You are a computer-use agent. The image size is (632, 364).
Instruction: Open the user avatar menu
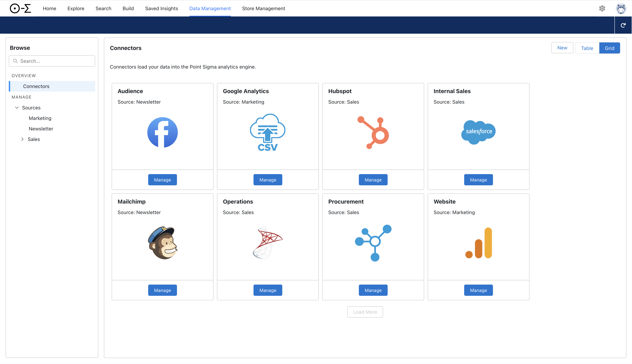point(621,8)
